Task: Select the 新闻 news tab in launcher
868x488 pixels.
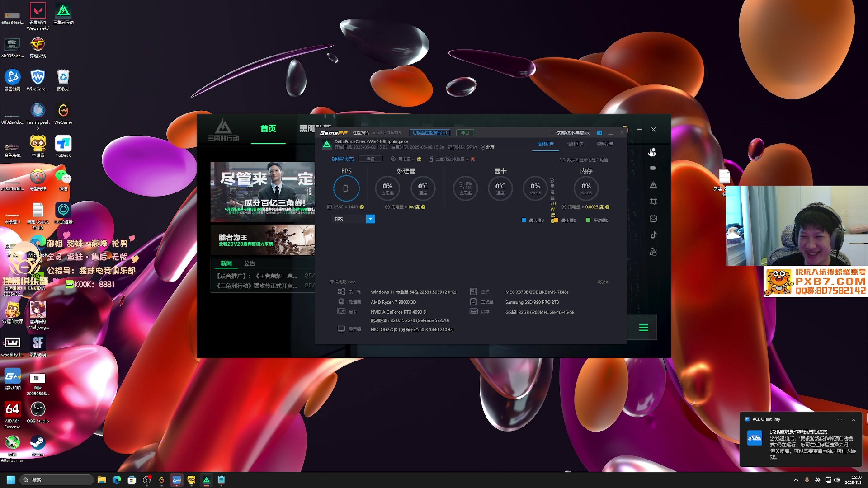Action: pyautogui.click(x=226, y=263)
